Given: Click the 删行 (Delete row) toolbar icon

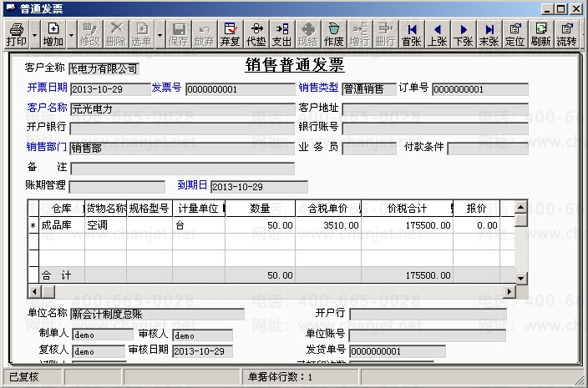Looking at the screenshot, I should click(386, 34).
